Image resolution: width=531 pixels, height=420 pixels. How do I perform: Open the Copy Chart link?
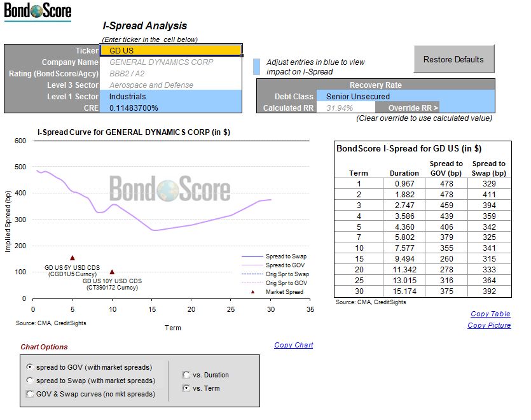(294, 345)
